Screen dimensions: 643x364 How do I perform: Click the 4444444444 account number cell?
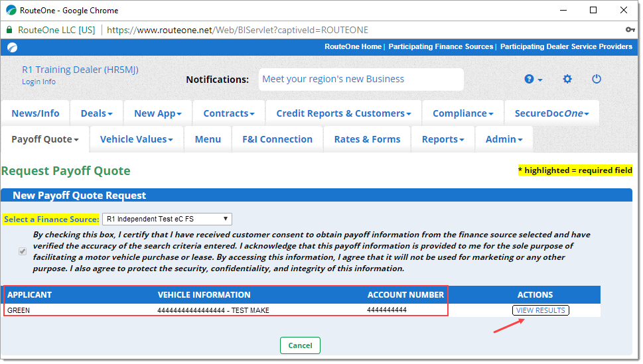[387, 310]
